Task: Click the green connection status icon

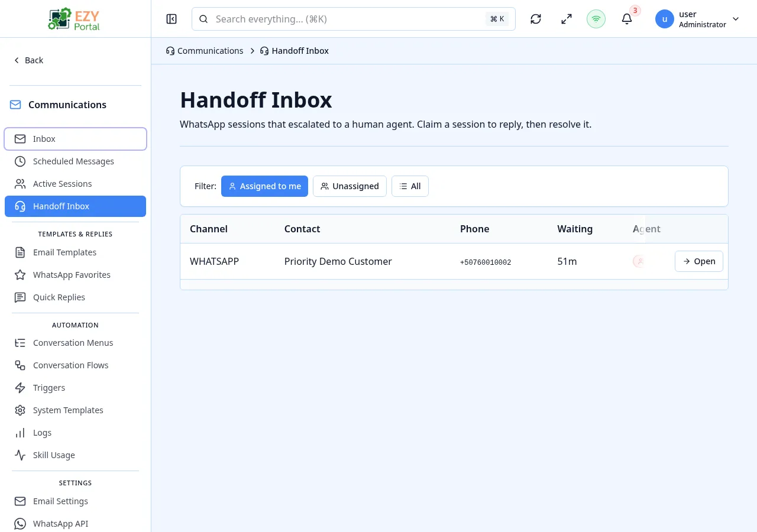Action: click(596, 19)
